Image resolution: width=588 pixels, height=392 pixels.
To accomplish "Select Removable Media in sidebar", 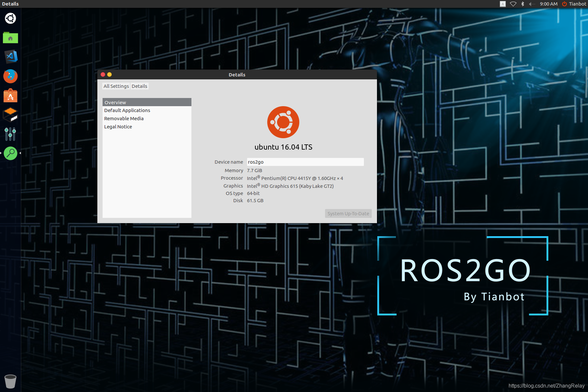I will coord(147,119).
